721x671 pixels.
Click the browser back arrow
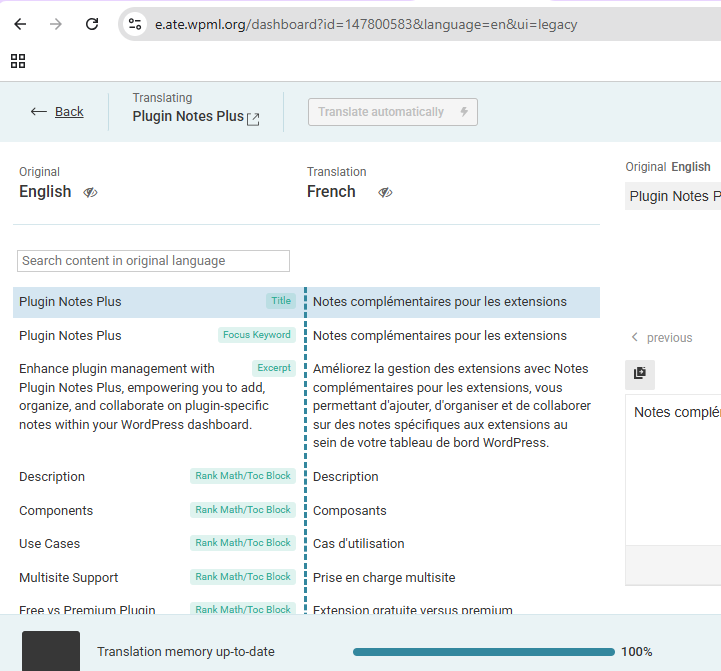pos(20,24)
